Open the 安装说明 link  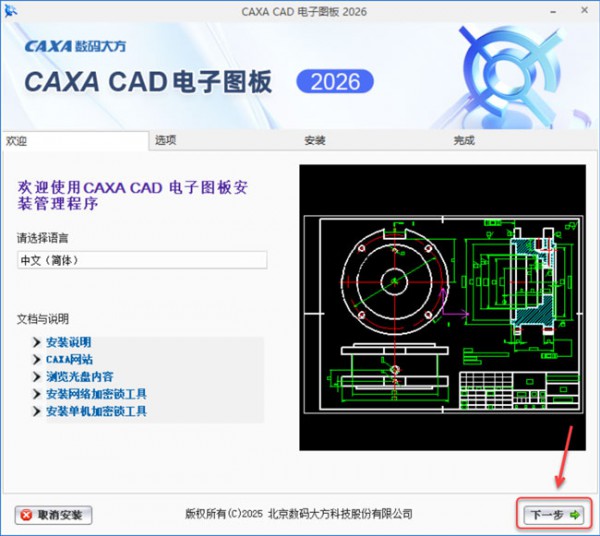pyautogui.click(x=69, y=342)
